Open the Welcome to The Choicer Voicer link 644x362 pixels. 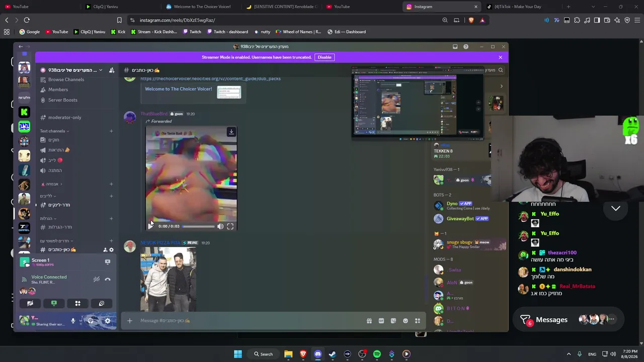(x=179, y=89)
